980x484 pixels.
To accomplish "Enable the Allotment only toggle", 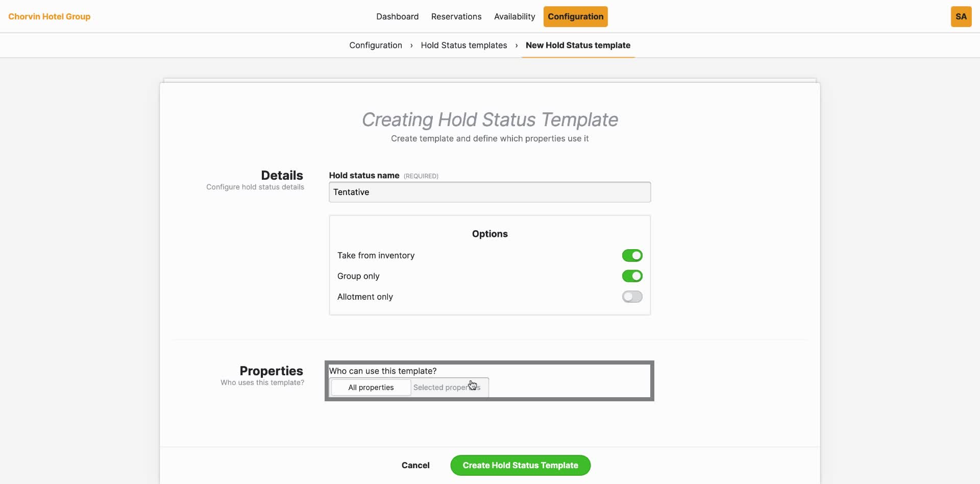I will (x=632, y=297).
